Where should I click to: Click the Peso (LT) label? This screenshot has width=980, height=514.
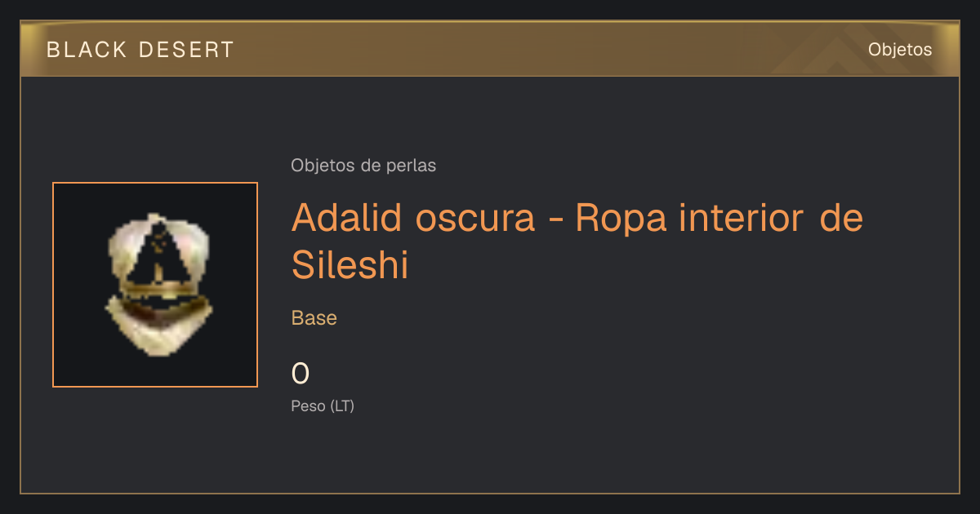[x=323, y=405]
